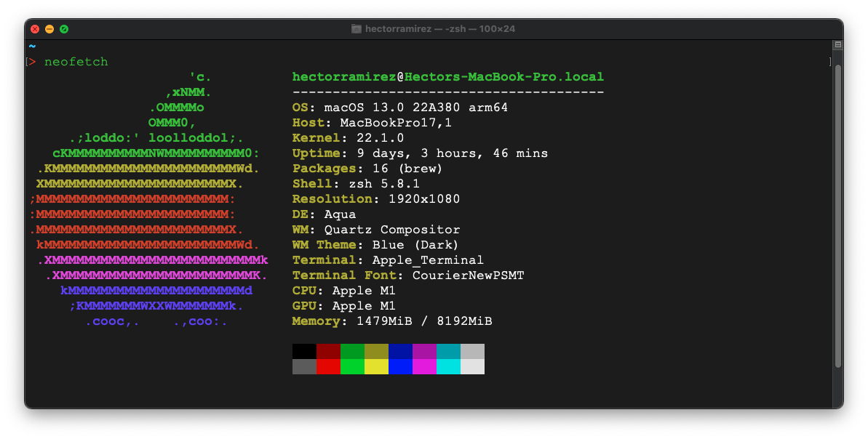This screenshot has height=439, width=868.
Task: Click the split pane icon above scrollbar
Action: point(837,44)
